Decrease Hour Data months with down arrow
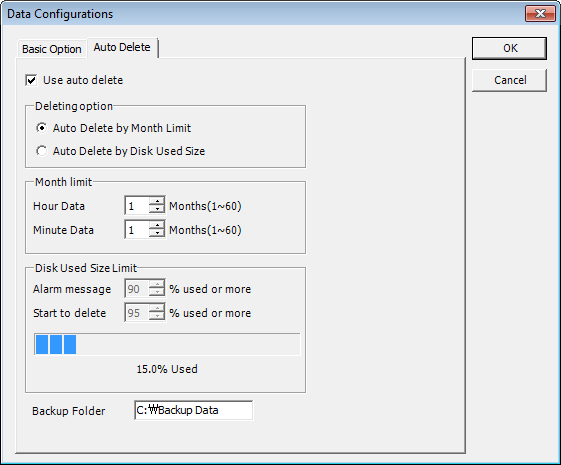Image resolution: width=561 pixels, height=465 pixels. click(157, 209)
